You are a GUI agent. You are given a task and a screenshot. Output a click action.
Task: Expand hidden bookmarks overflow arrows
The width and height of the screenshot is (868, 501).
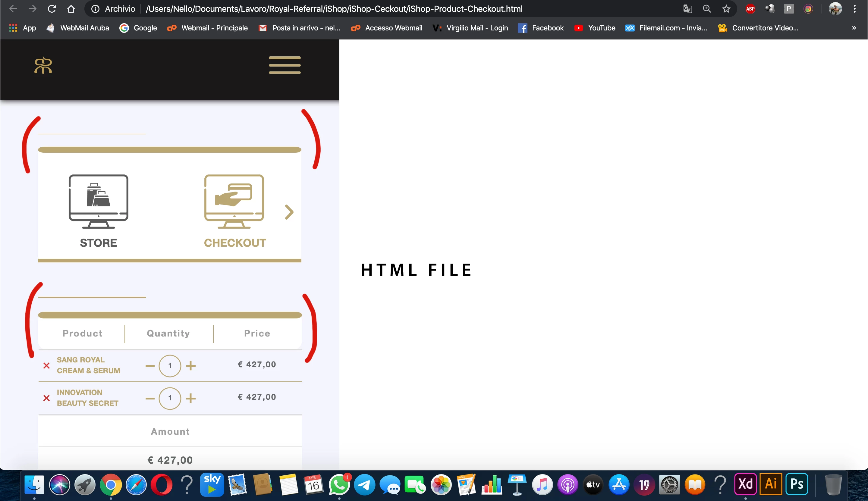(854, 28)
